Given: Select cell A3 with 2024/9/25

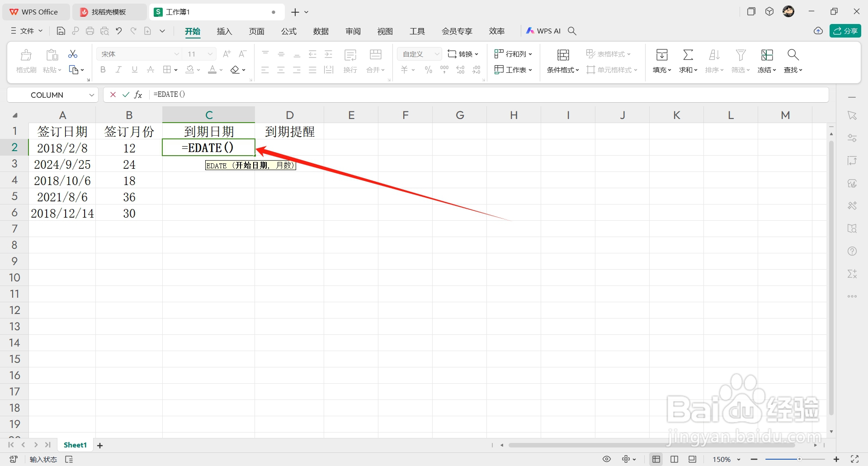Looking at the screenshot, I should (x=62, y=164).
